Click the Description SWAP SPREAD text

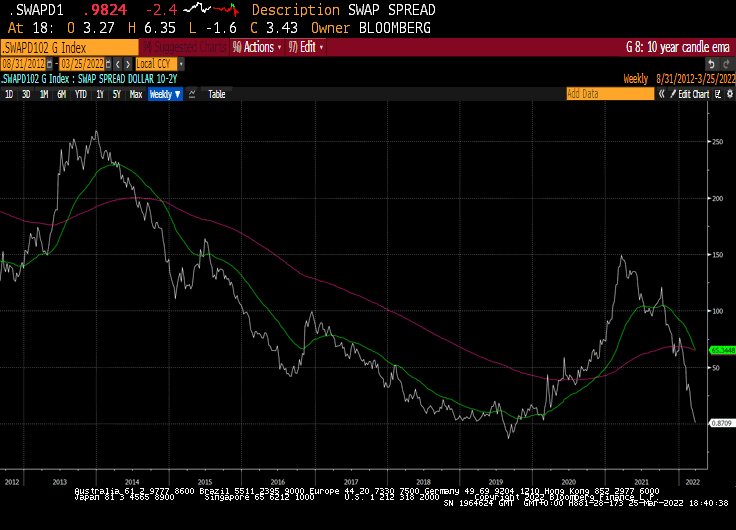[344, 10]
